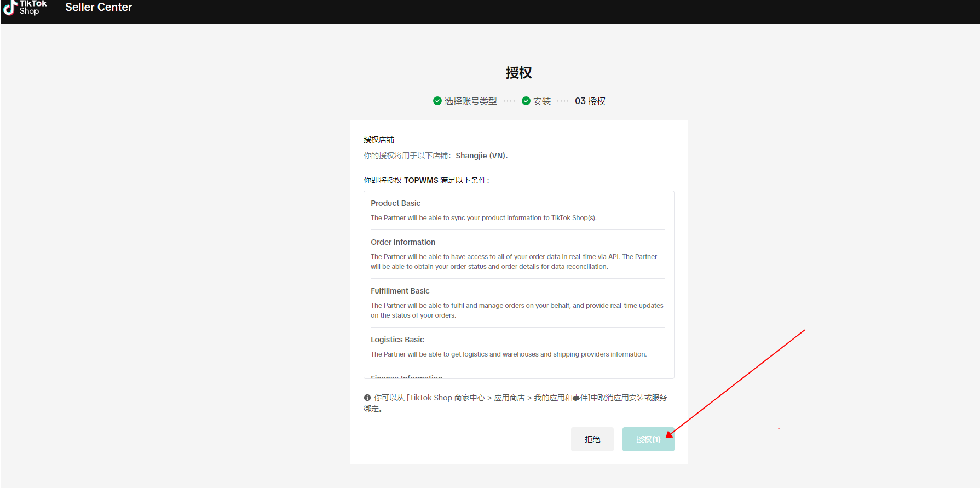Screen dimensions: 980x488
Task: Open Seller Center from the header
Action: 99,8
